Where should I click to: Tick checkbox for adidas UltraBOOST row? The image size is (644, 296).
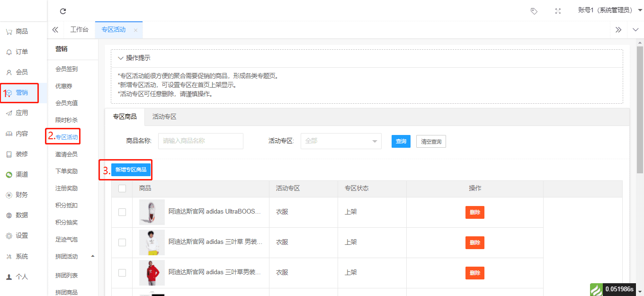point(122,212)
